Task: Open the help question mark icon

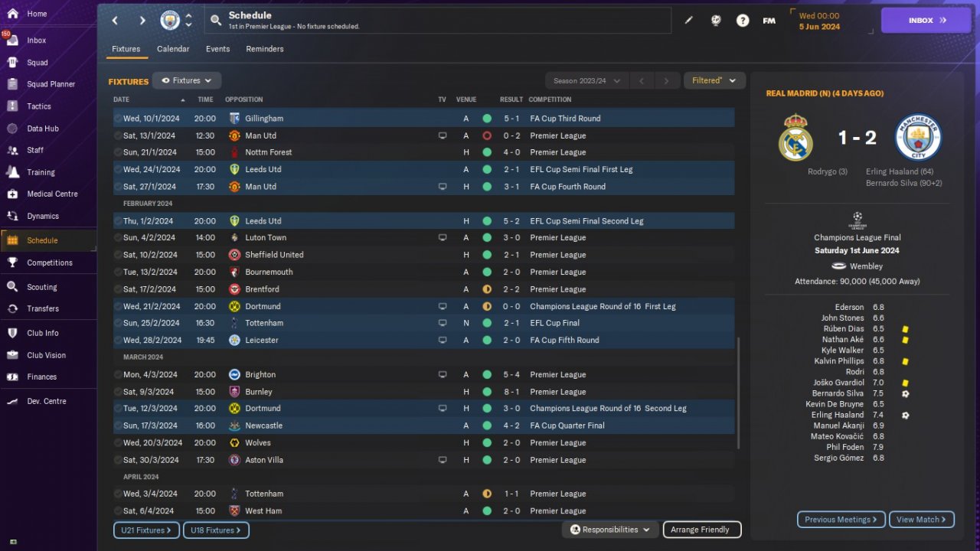Action: pos(743,21)
